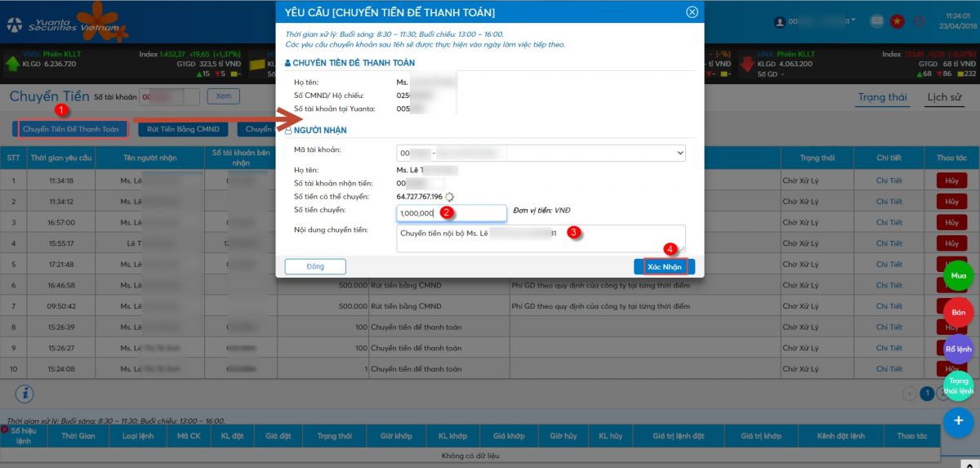Open Chi Tiết link in the first row

tap(889, 181)
